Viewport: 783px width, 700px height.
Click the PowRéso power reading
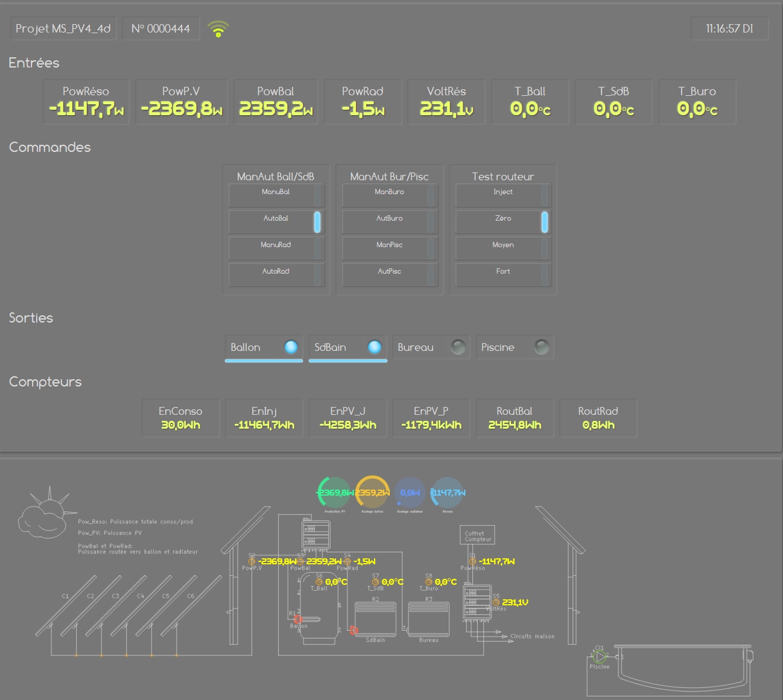pos(86,102)
